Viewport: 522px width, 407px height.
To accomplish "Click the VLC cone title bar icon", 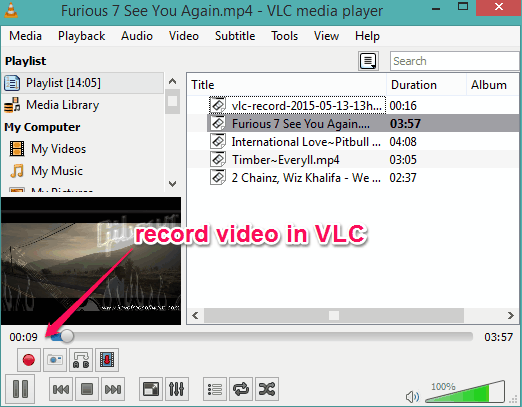I will coord(11,10).
